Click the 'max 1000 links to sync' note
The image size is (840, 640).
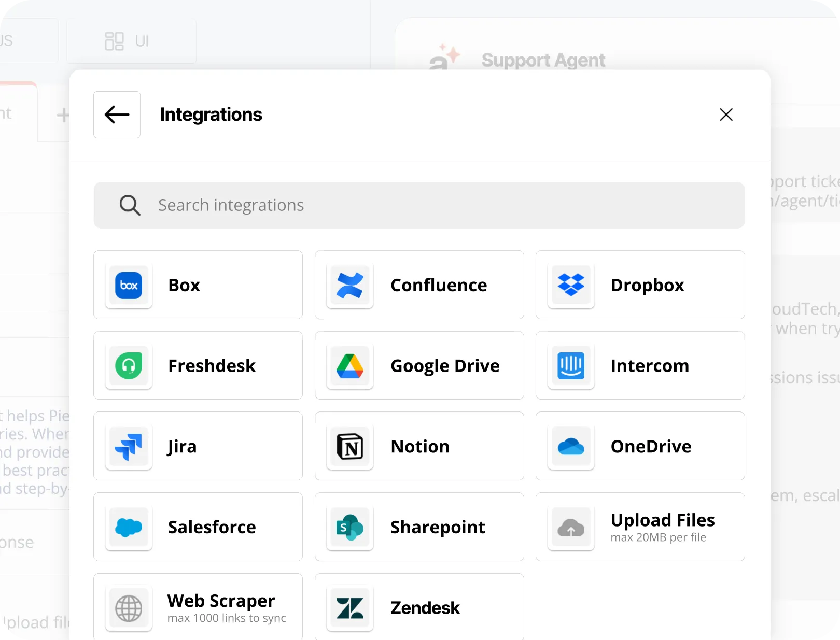point(227,618)
